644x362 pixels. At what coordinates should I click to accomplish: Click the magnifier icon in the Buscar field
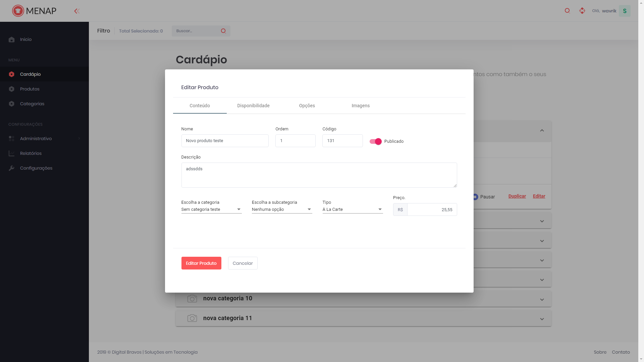coord(223,31)
